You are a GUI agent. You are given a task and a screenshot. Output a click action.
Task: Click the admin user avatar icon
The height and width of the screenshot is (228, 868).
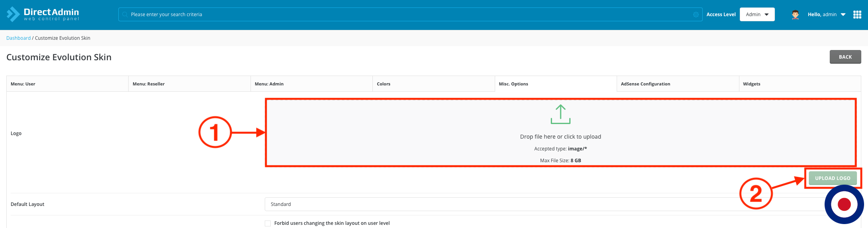pos(795,15)
